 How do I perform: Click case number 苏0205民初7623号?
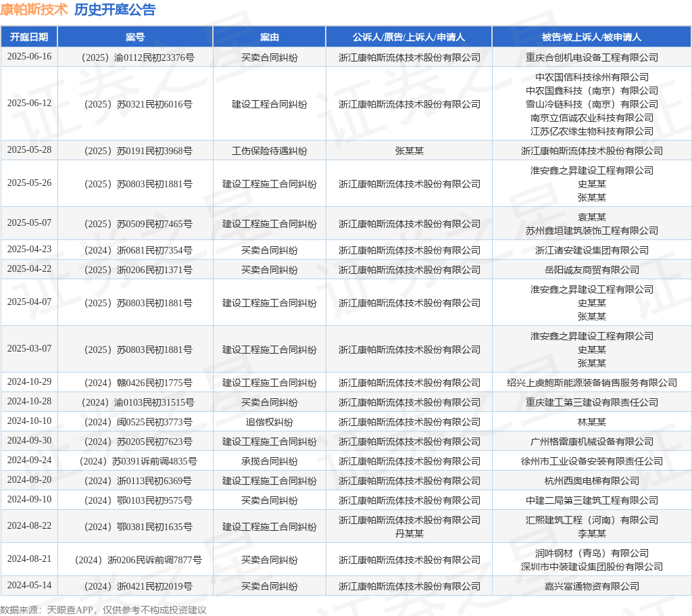pyautogui.click(x=138, y=442)
